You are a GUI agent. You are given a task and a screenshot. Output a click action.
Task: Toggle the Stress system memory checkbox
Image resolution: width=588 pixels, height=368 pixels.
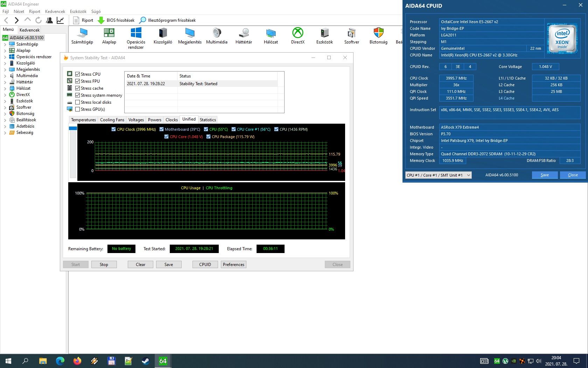coord(78,95)
